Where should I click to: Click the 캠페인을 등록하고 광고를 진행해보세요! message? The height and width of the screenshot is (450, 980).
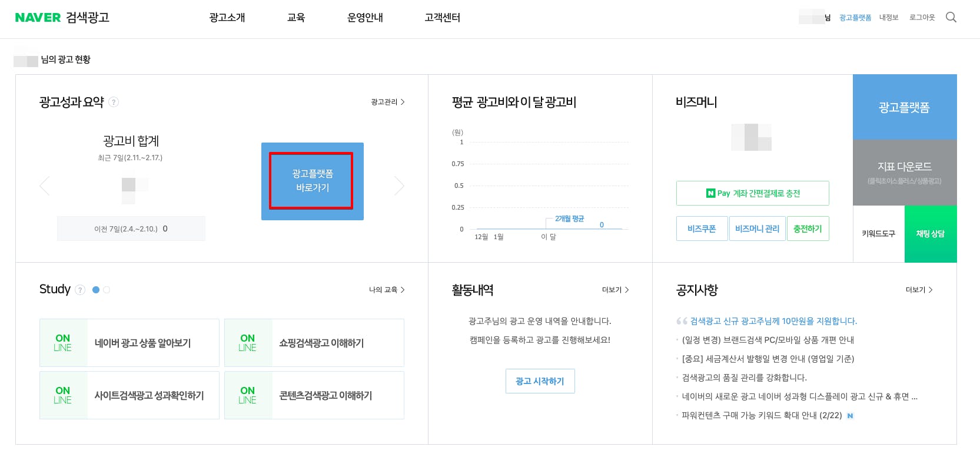(540, 340)
